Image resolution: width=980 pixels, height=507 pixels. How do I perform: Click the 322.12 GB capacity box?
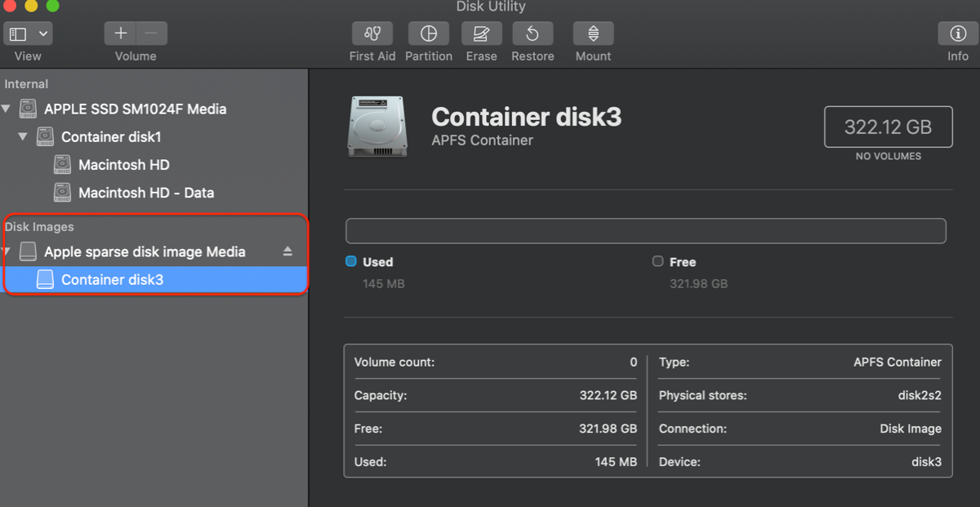point(888,127)
